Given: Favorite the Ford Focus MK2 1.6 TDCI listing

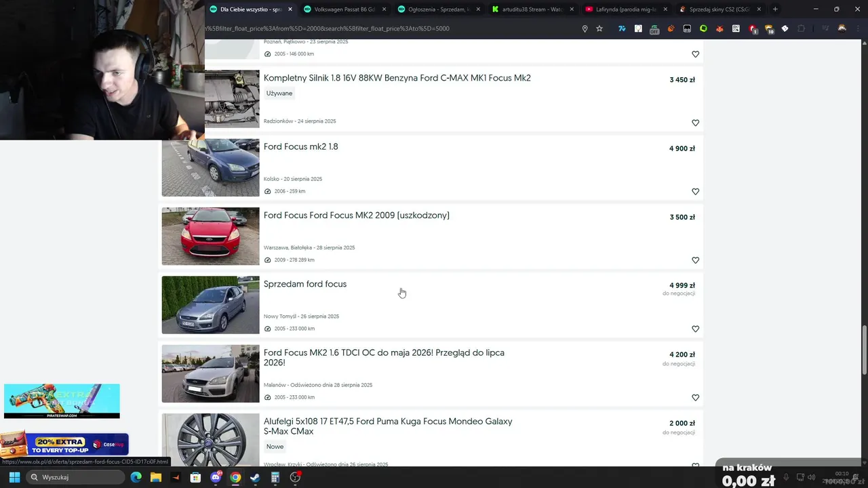Looking at the screenshot, I should (x=695, y=398).
